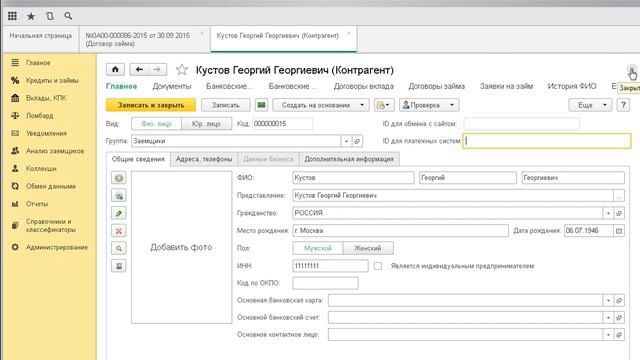Open the sections menu grid icon
This screenshot has width=640, height=360.
coord(12,16)
